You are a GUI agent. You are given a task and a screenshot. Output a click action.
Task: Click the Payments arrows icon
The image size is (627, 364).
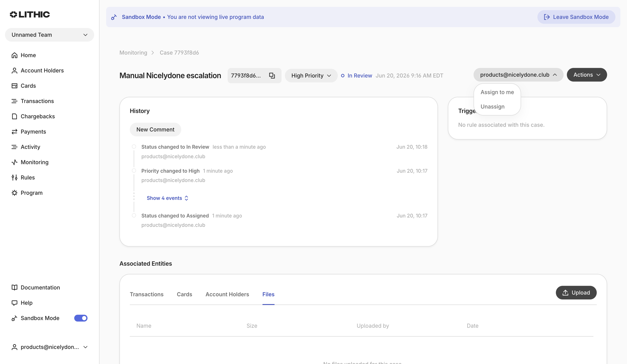tap(14, 132)
